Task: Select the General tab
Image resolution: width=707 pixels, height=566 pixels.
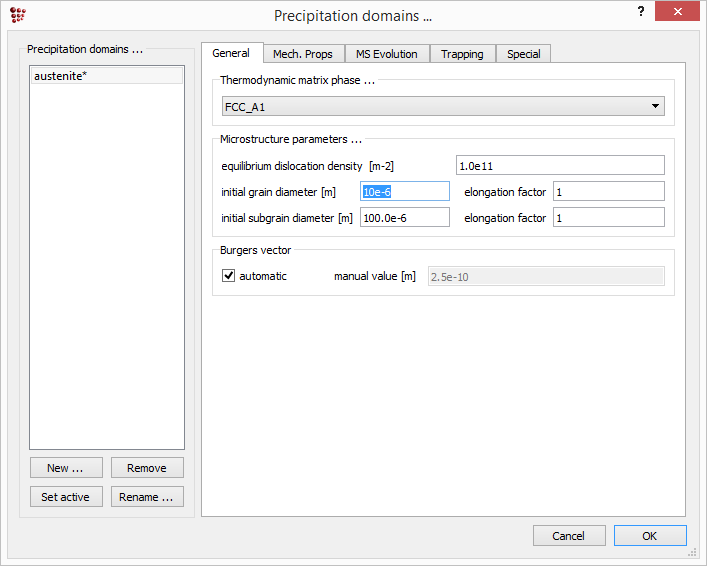Action: pos(231,53)
